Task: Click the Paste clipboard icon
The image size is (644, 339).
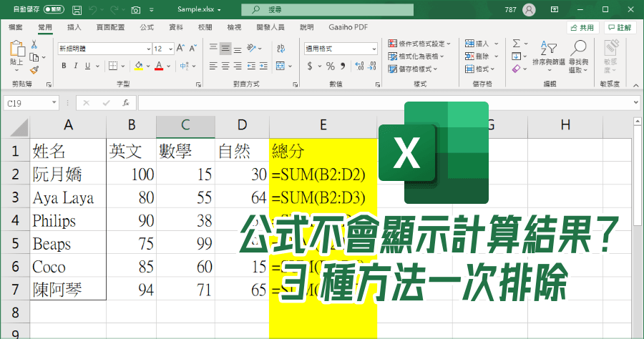Action: [17, 49]
